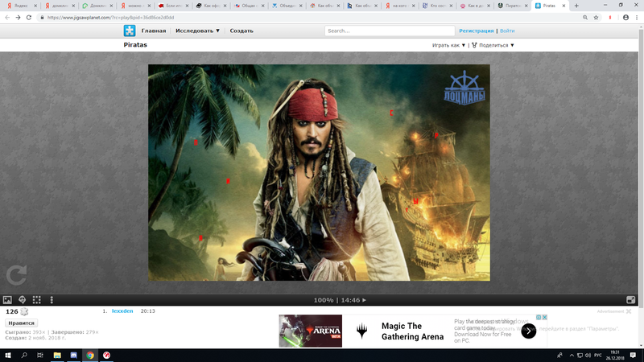Bookmark this page with the star icon
This screenshot has width=644, height=362.
[596, 18]
